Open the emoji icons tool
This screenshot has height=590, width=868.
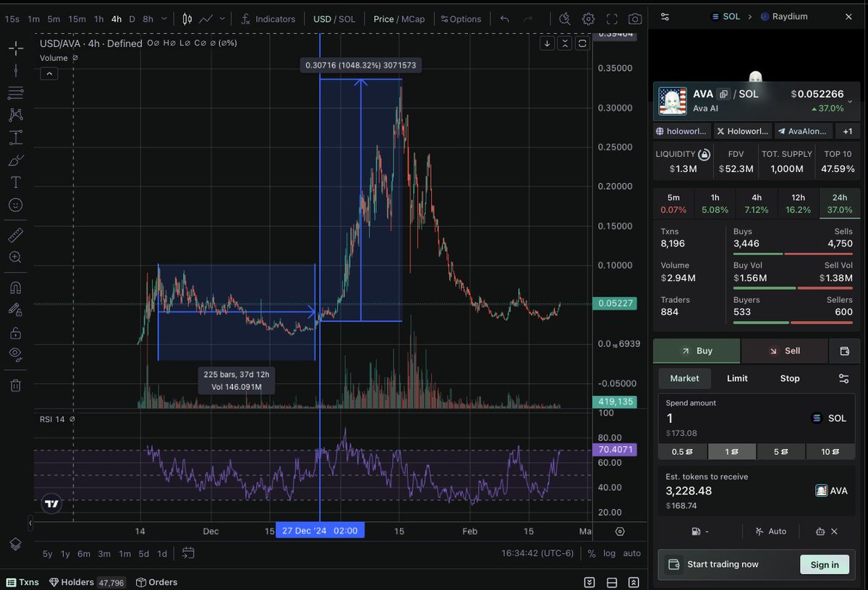pyautogui.click(x=15, y=205)
